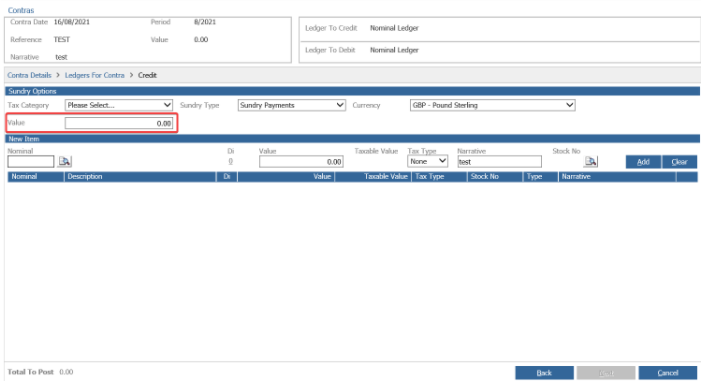Select the Credit breadcrumb step
The image size is (703, 384).
tap(147, 75)
